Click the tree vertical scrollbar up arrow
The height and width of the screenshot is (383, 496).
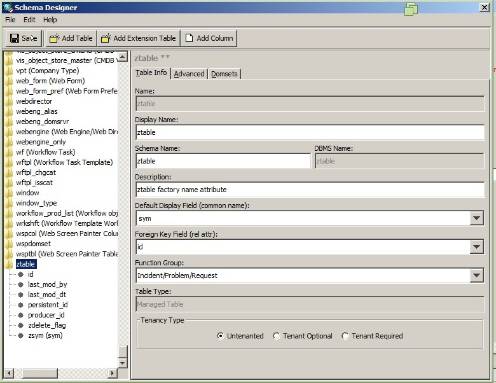coord(123,57)
